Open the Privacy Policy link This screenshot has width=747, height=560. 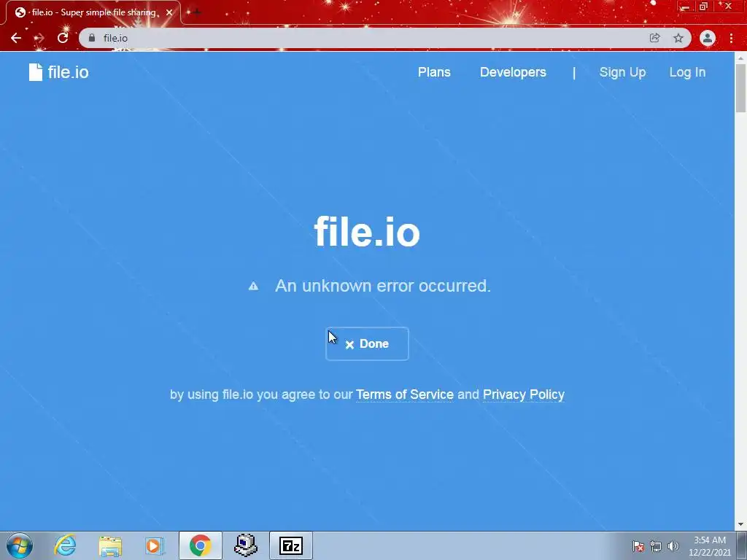(524, 394)
